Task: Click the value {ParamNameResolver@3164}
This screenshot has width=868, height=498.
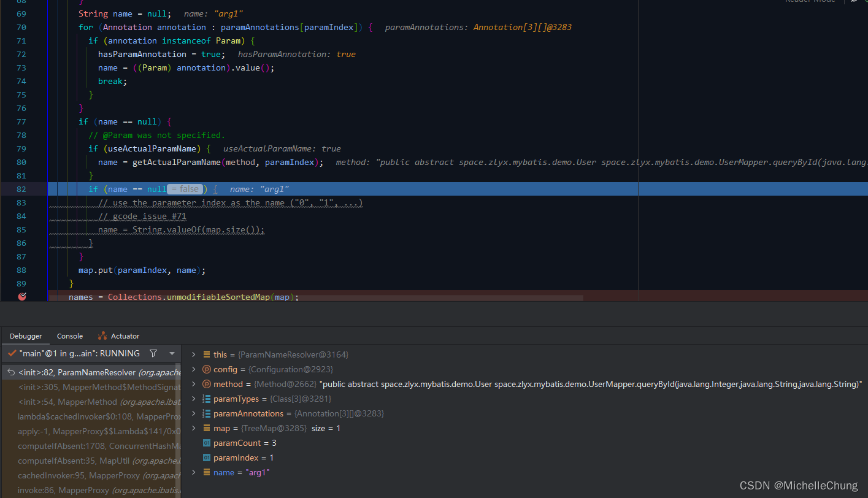Action: point(293,354)
